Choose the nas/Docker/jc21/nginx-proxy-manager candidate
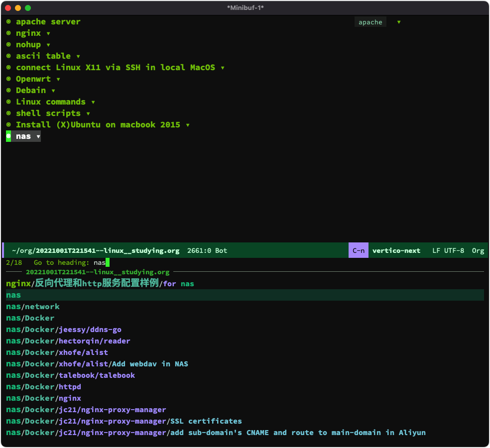490x448 pixels. pyautogui.click(x=86, y=410)
